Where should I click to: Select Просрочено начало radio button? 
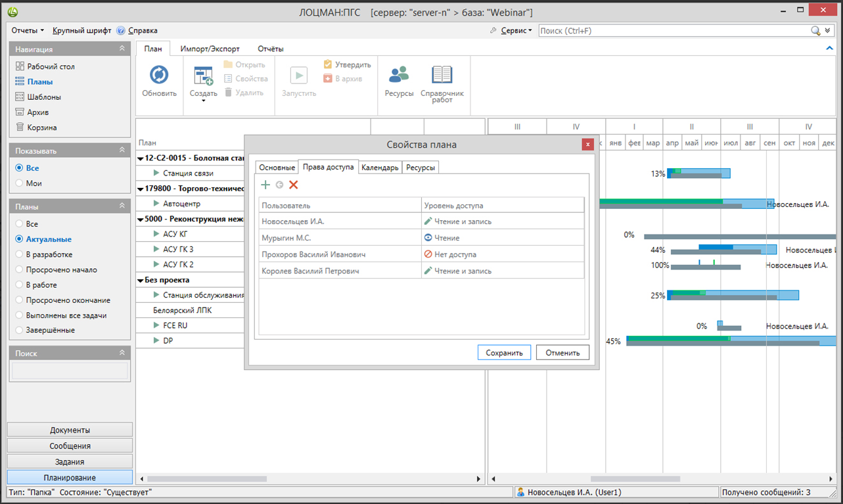coord(20,269)
